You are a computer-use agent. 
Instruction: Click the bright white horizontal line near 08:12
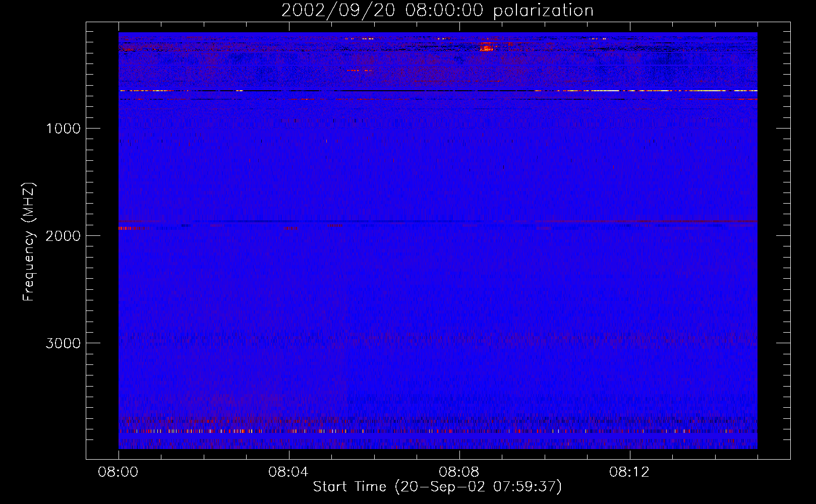click(x=646, y=91)
